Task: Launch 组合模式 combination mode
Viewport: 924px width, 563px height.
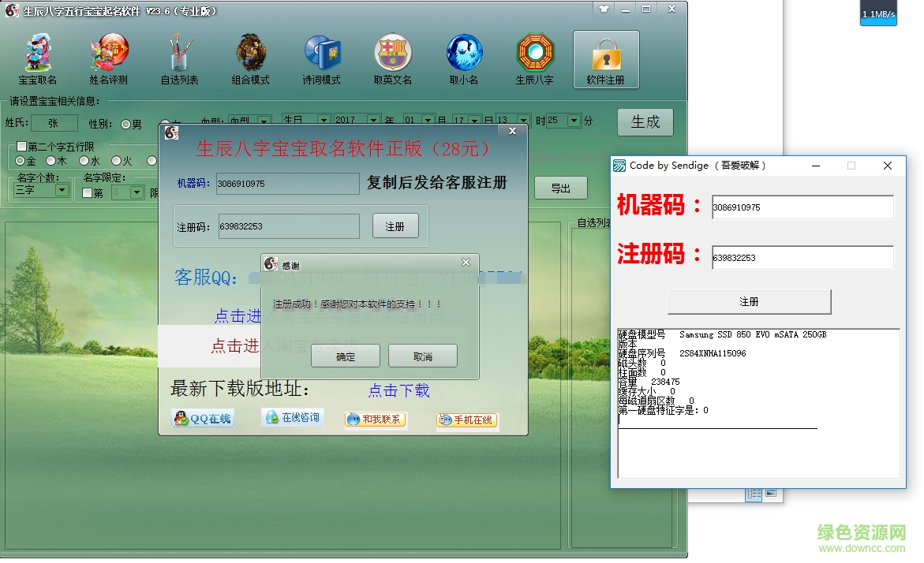Action: tap(249, 59)
